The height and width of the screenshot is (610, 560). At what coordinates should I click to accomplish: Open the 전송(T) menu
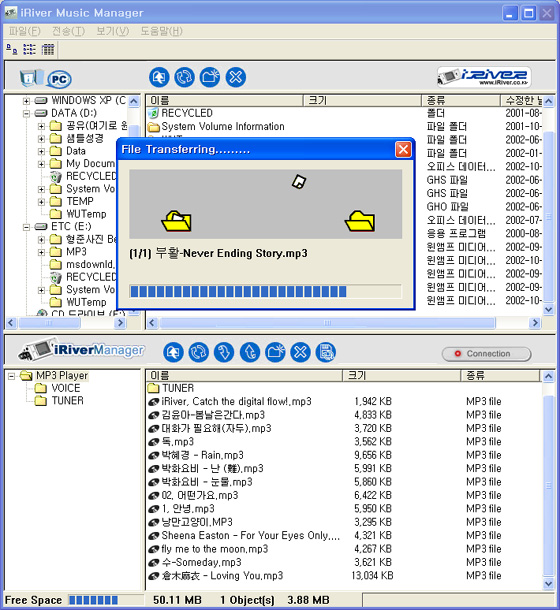point(68,31)
